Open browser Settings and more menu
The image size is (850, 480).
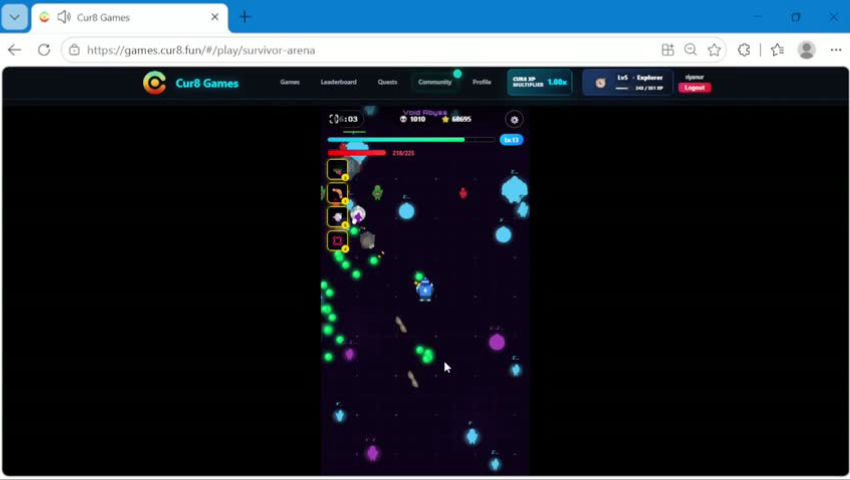835,50
